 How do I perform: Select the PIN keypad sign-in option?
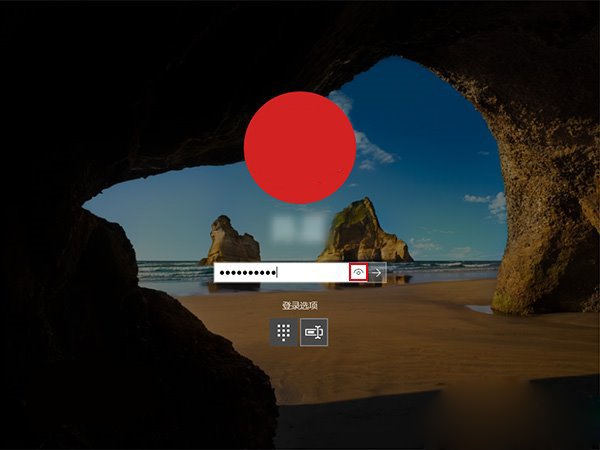pyautogui.click(x=282, y=332)
